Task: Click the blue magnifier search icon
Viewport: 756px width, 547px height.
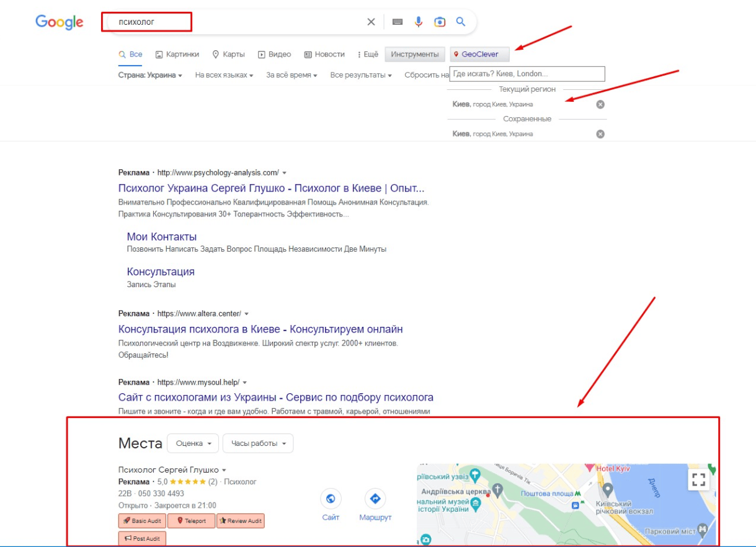Action: click(x=461, y=22)
